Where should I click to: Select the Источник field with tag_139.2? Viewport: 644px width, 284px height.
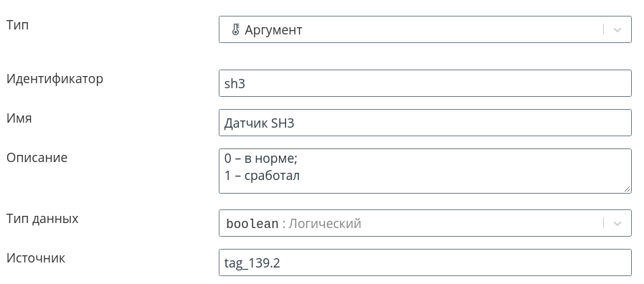[x=425, y=262]
